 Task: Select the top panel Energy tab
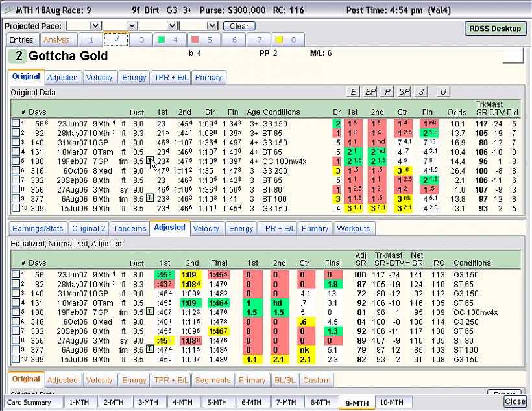point(134,77)
